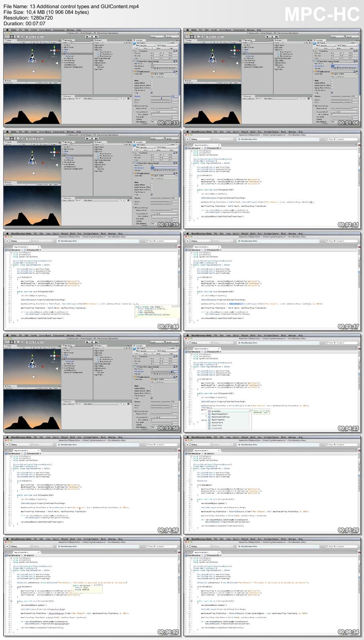
Task: Toggle Mute checkbox in the 00:00:33 thumbnail
Action: 152,80
